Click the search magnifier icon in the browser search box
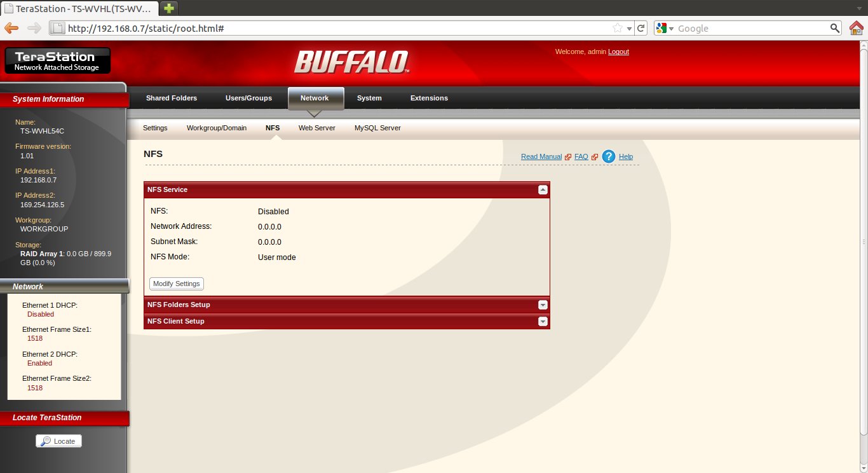The width and height of the screenshot is (868, 473). click(835, 28)
